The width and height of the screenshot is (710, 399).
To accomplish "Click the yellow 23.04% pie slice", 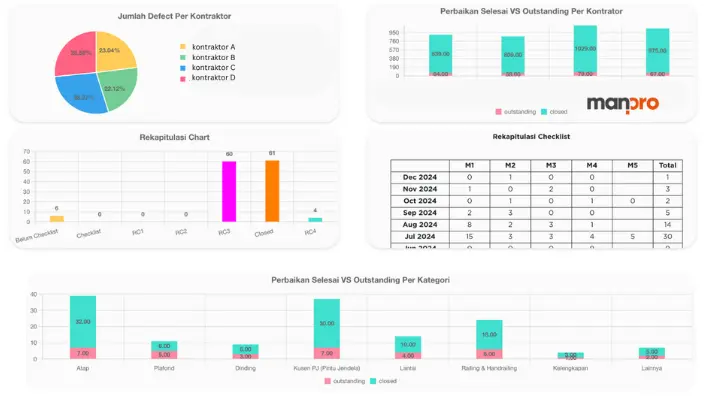I will click(x=113, y=52).
